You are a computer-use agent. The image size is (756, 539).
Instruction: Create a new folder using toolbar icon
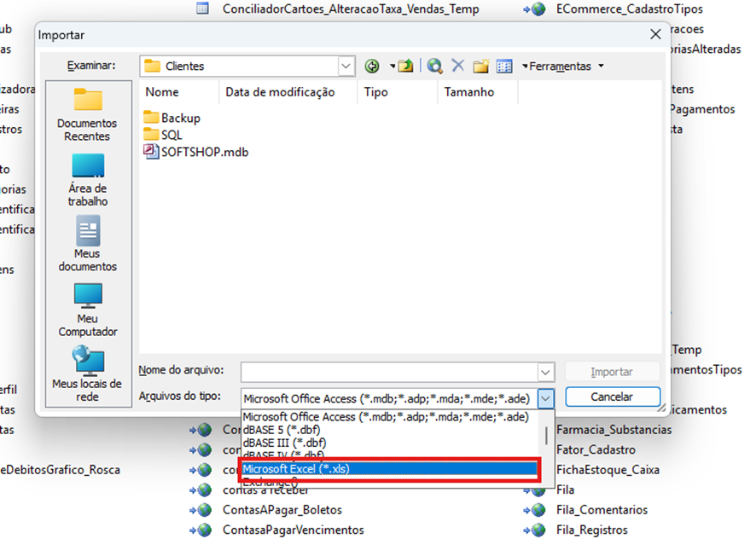[481, 66]
